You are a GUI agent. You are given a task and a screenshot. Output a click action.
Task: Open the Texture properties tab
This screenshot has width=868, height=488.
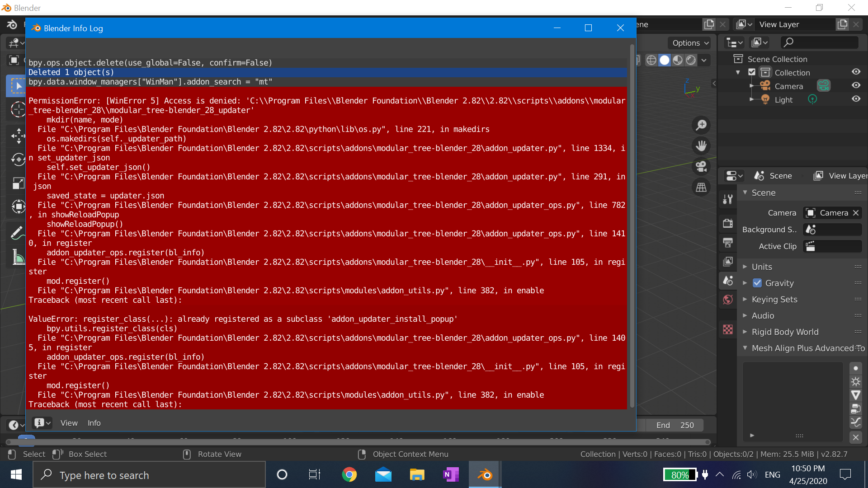728,329
